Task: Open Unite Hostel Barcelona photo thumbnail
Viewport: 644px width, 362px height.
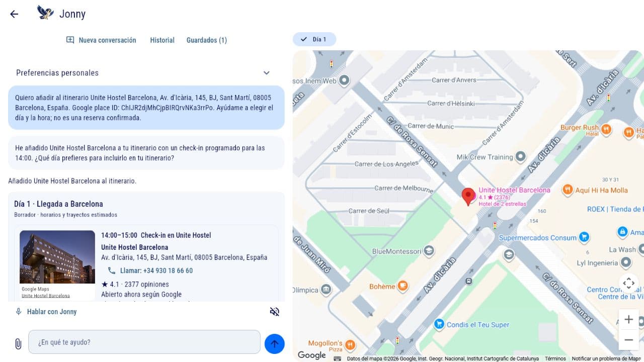Action: point(57,257)
